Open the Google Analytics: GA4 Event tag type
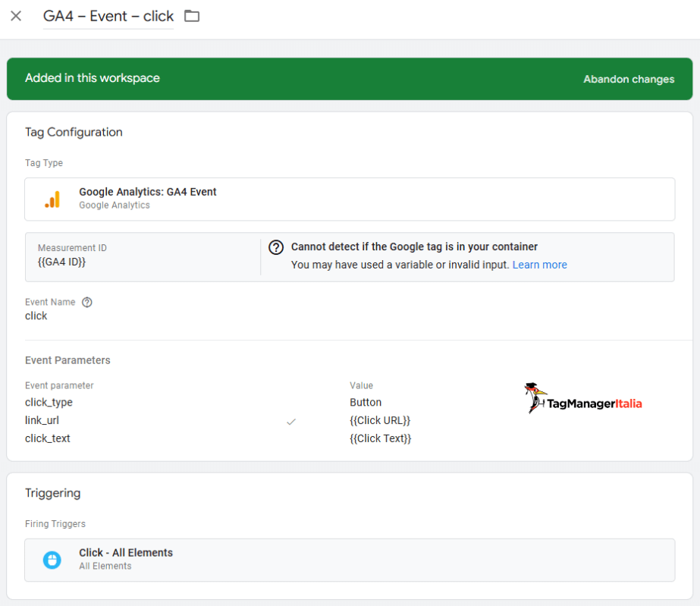The width and height of the screenshot is (700, 606). [350, 199]
